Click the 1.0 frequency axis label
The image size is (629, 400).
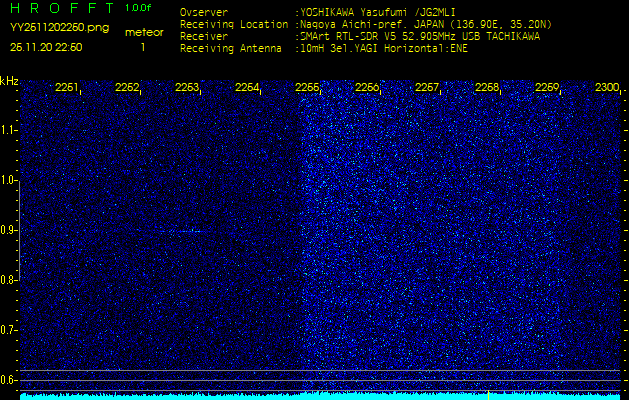[7, 180]
